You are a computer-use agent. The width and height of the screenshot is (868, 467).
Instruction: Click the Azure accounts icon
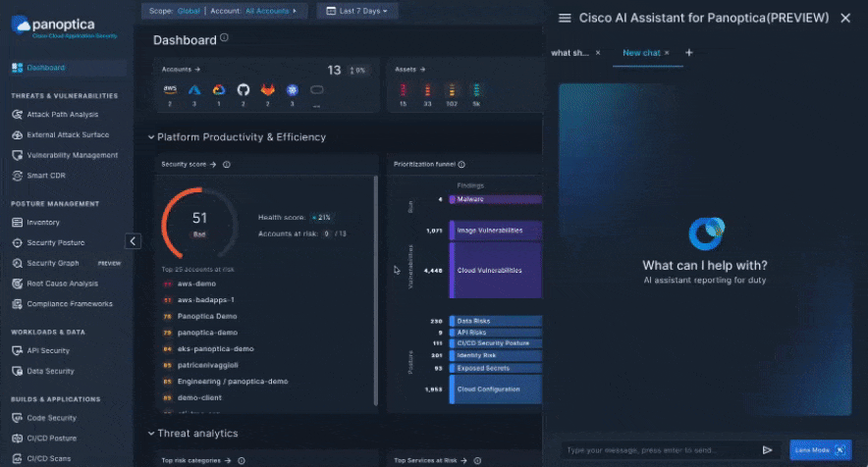194,89
